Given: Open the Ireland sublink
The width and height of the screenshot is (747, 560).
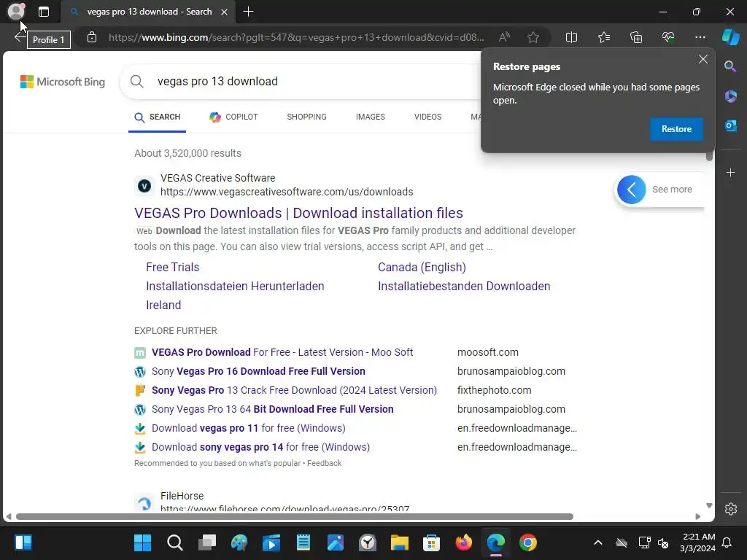Looking at the screenshot, I should click(163, 306).
